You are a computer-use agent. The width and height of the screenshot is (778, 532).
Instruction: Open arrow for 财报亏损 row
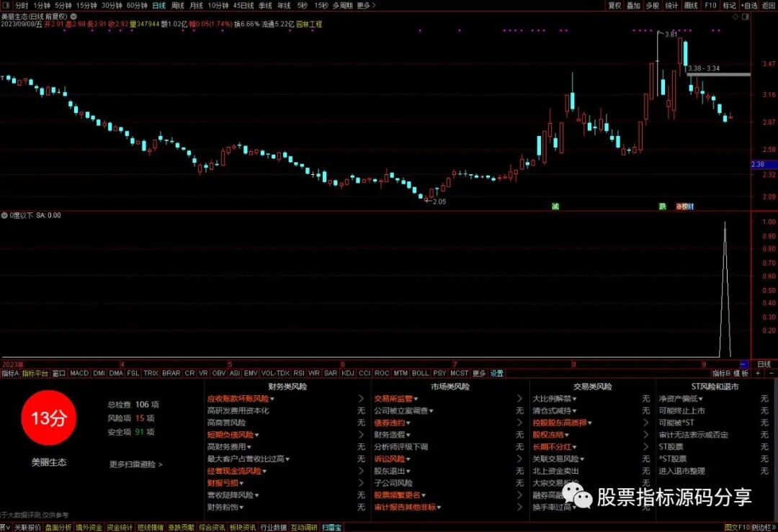point(361,483)
